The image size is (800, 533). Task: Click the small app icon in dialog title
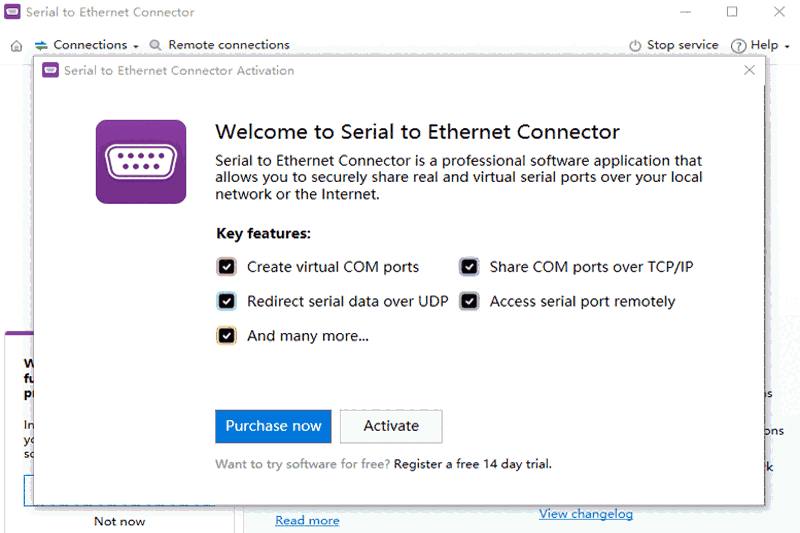pos(50,71)
